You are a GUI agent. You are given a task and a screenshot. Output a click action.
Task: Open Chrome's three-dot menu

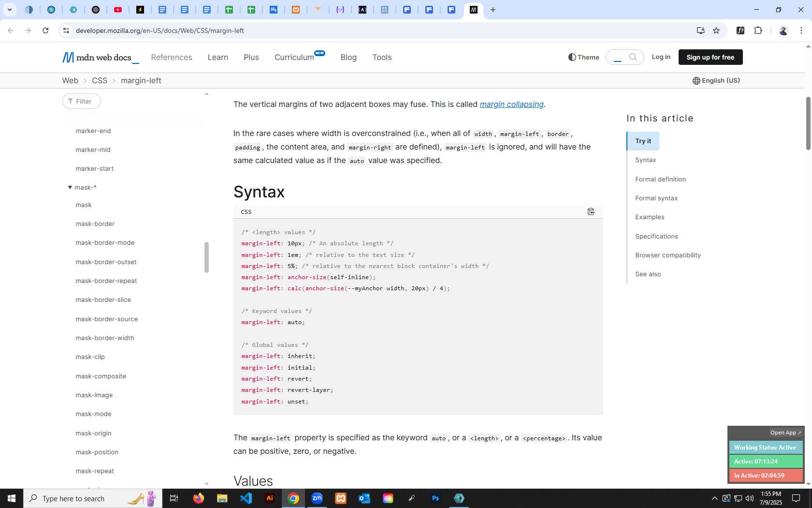(801, 30)
